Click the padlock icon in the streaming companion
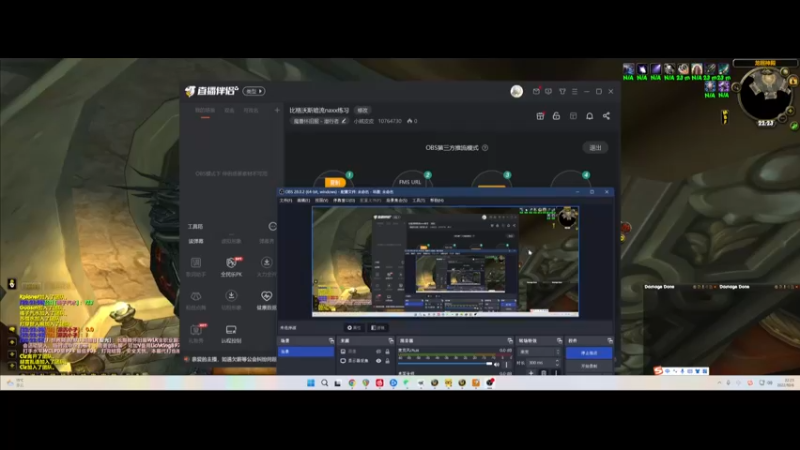Viewport: 800px width, 450px height. point(557,116)
